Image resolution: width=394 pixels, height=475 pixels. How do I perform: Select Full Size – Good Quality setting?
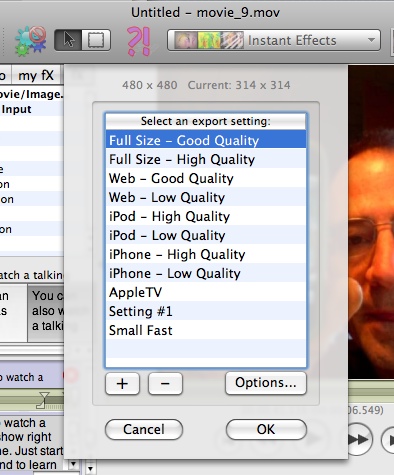(x=206, y=140)
